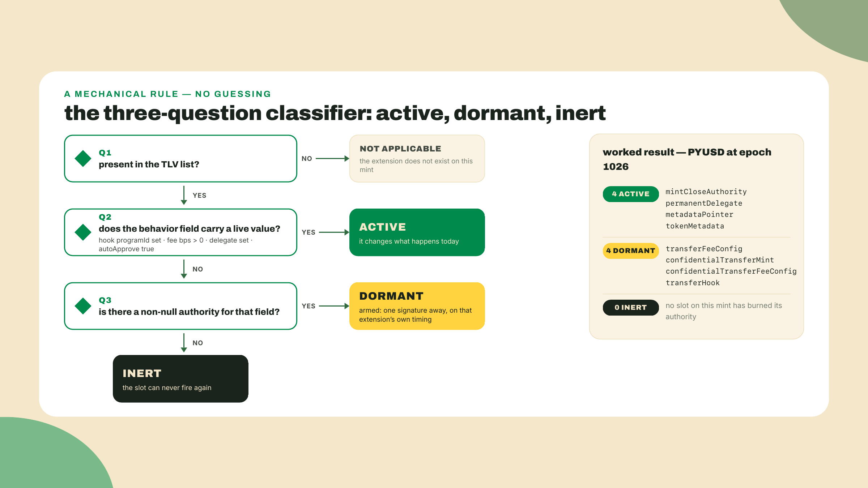Click the green diamond icon beside Q2
The height and width of the screenshot is (488, 868).
[83, 232]
